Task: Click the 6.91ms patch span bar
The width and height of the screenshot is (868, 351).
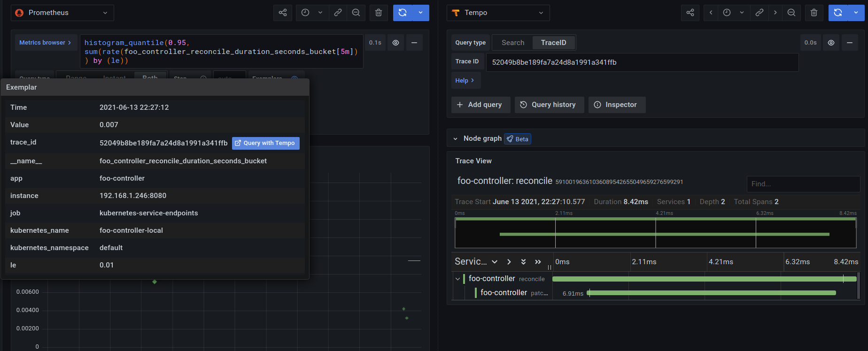Action: pos(712,293)
